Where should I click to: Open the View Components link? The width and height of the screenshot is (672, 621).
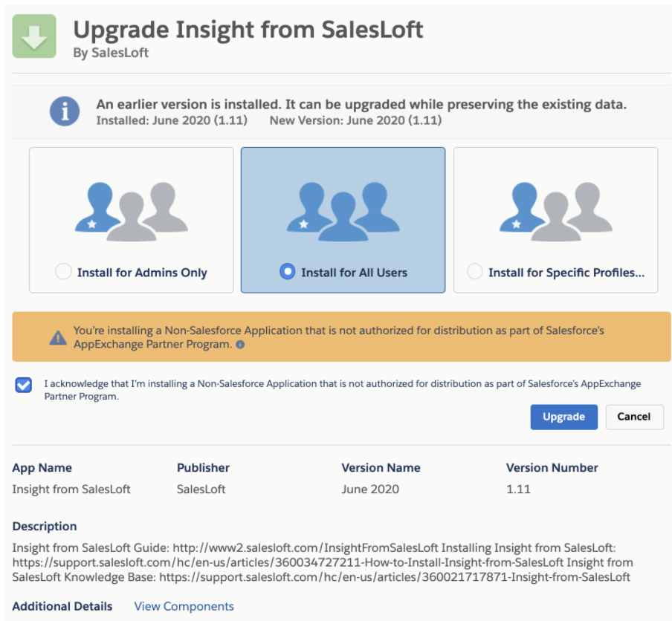pos(183,606)
